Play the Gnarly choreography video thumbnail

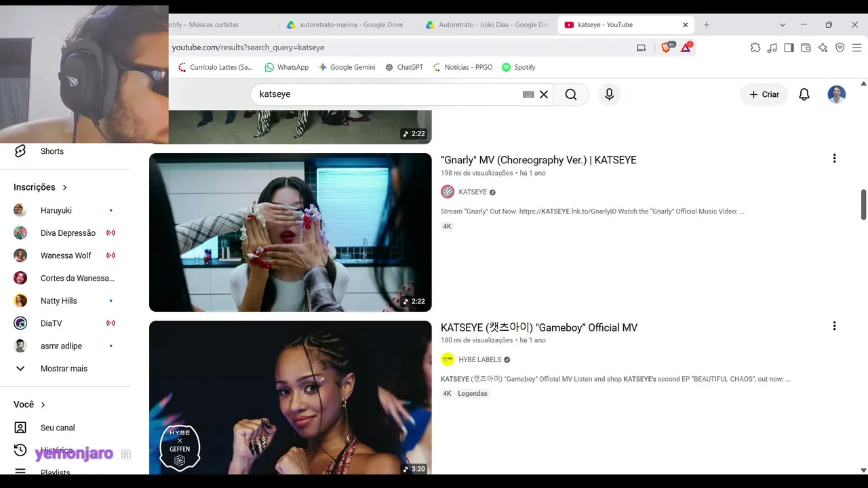290,232
